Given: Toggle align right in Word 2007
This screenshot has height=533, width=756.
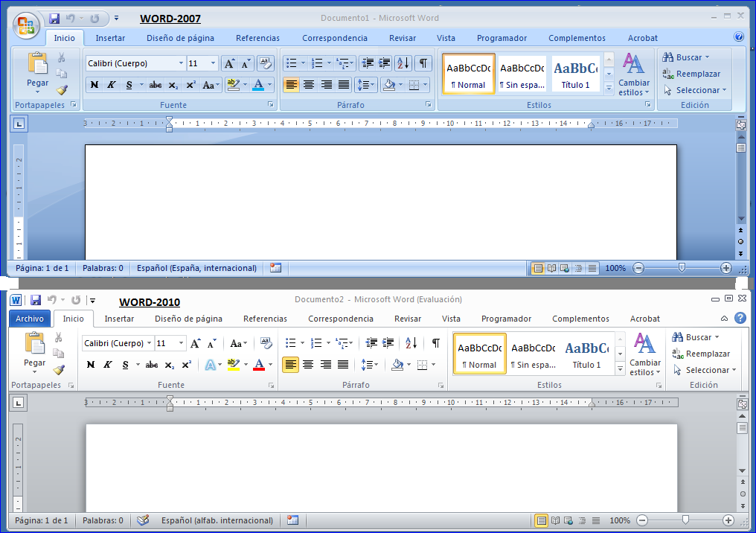Looking at the screenshot, I should (x=327, y=86).
